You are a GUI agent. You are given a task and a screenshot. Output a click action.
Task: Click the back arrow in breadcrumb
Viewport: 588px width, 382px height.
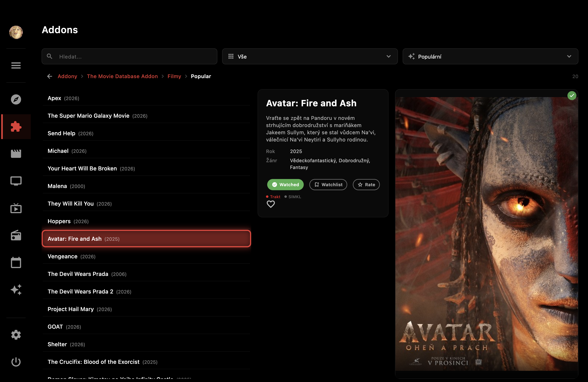[x=50, y=76]
